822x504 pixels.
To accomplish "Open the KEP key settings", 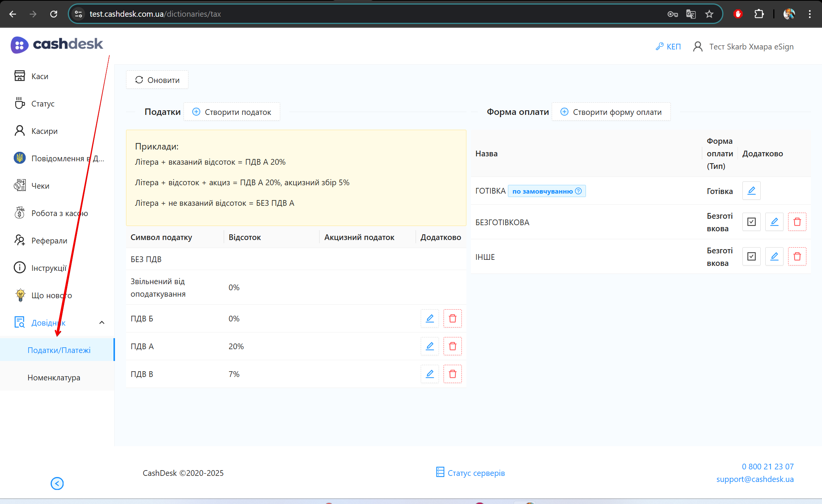I will 668,46.
